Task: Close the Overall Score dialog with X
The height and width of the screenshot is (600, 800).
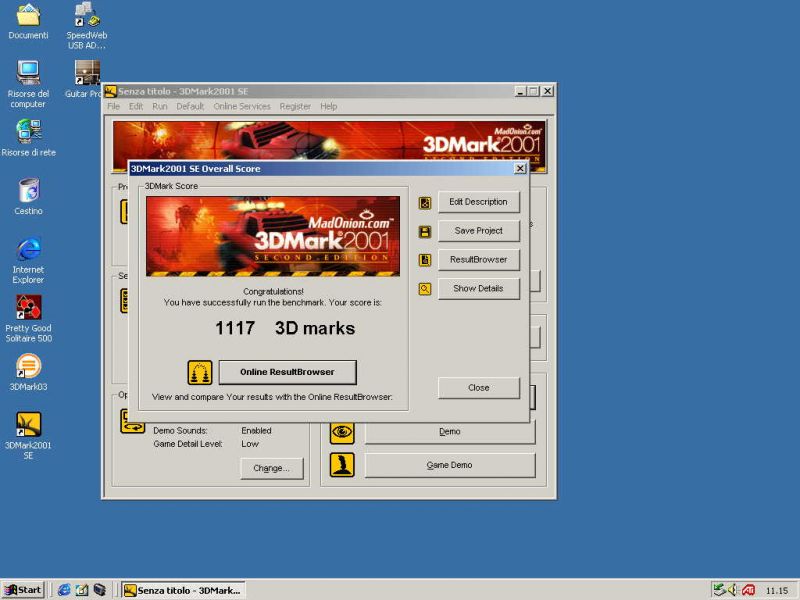Action: coord(520,168)
